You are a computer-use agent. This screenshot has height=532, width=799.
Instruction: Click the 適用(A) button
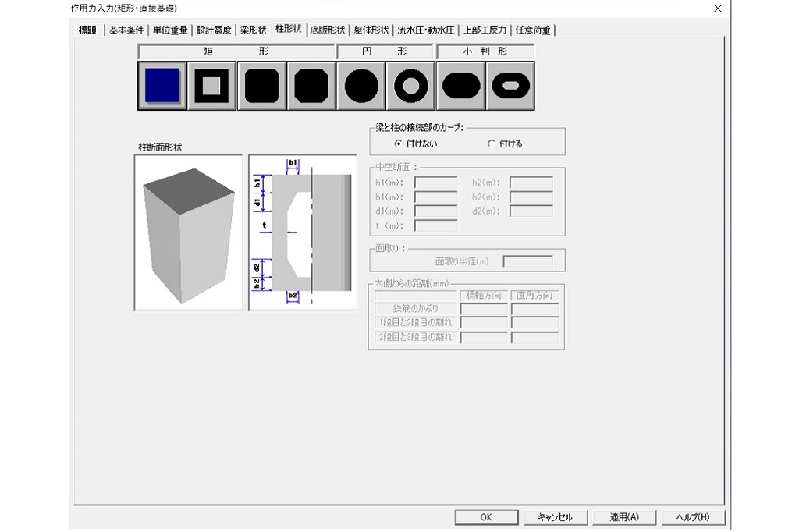pos(624,517)
